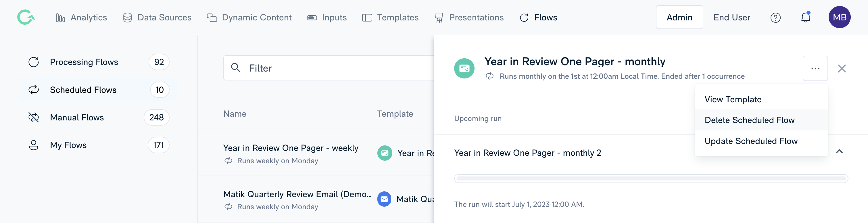Show Scheduled Flows list
This screenshot has width=868, height=223.
click(x=98, y=90)
